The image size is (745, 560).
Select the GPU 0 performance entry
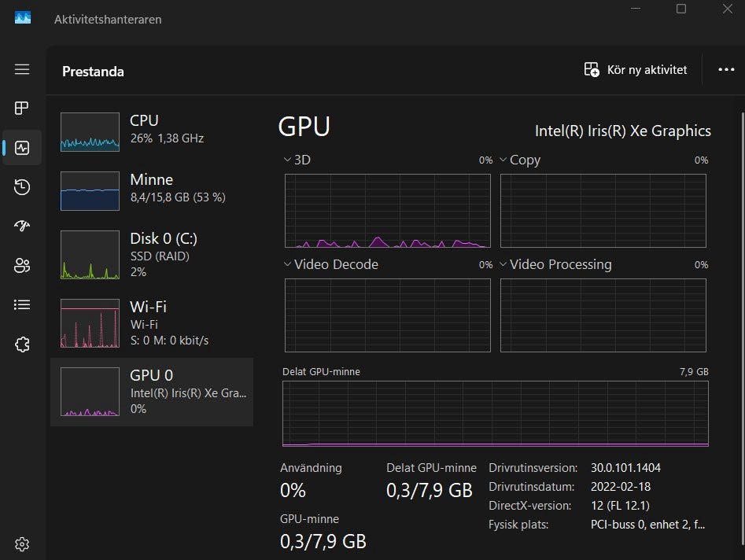click(x=152, y=392)
